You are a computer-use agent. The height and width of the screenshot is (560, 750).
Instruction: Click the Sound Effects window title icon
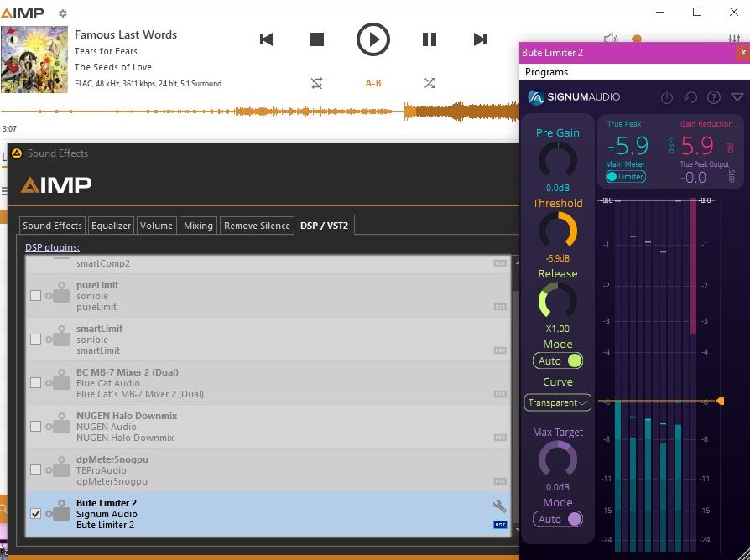pyautogui.click(x=17, y=153)
